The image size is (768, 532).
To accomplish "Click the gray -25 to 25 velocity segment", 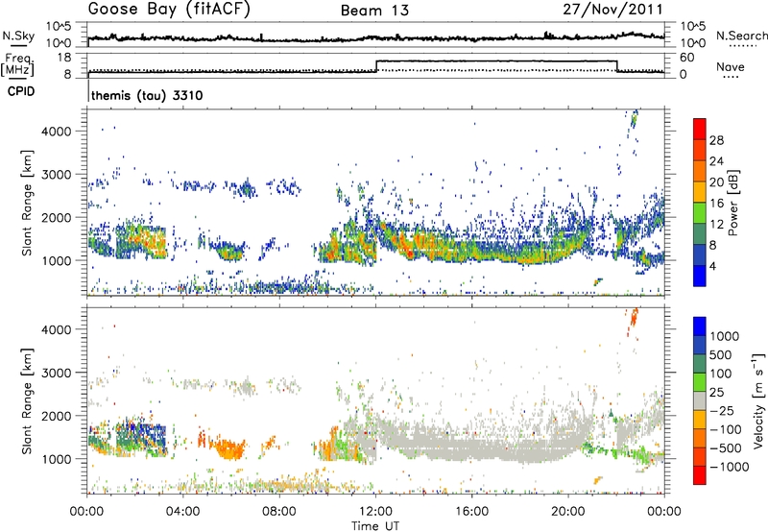I will 700,400.
